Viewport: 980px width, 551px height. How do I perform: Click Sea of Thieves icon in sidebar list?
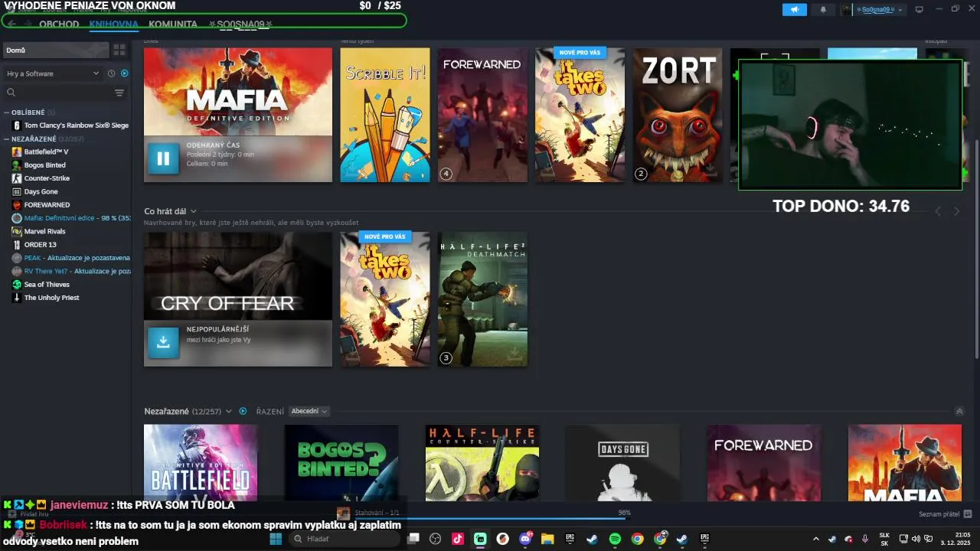(x=17, y=284)
